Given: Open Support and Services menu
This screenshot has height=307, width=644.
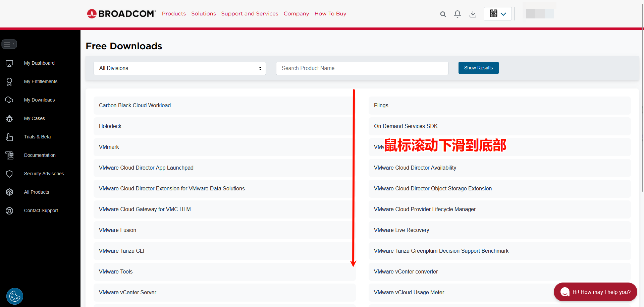Looking at the screenshot, I should pyautogui.click(x=250, y=14).
